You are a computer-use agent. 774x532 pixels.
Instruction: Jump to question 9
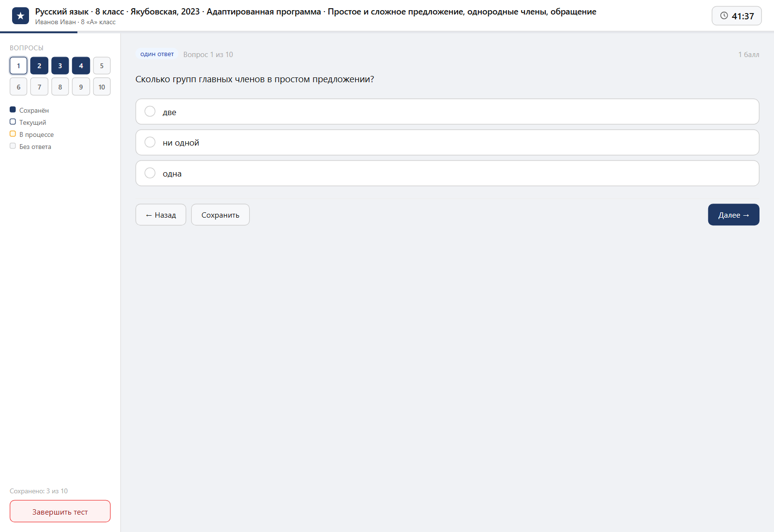pos(81,87)
